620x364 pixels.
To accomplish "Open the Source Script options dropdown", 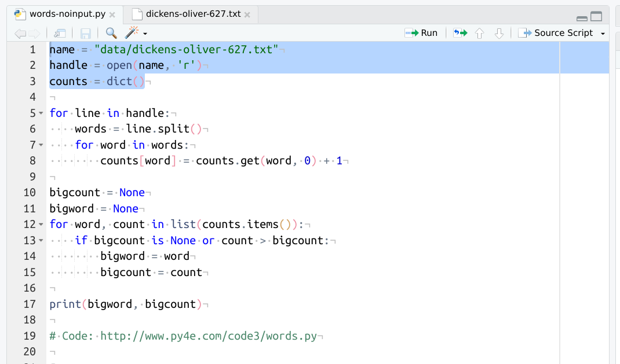I will tap(603, 34).
